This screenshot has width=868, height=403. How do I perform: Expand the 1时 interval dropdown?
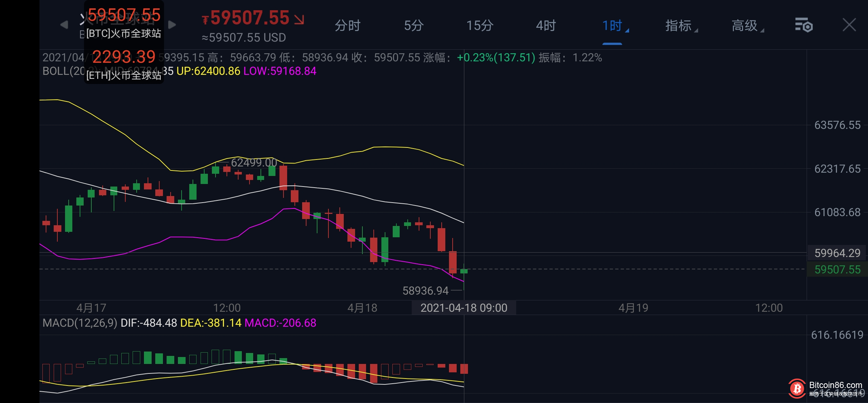(x=614, y=26)
